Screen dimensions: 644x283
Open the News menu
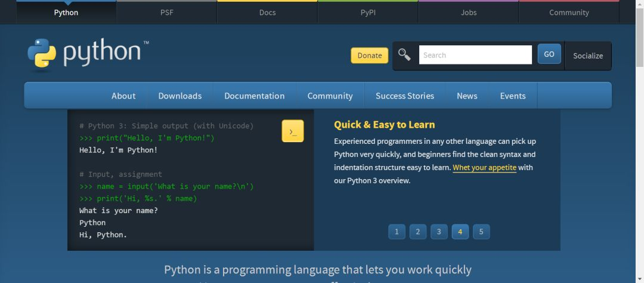[x=467, y=96]
